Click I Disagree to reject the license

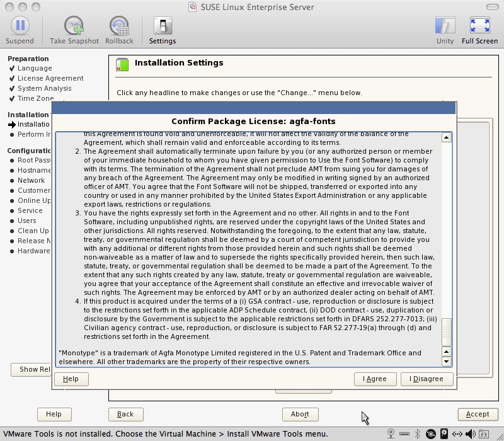click(427, 379)
